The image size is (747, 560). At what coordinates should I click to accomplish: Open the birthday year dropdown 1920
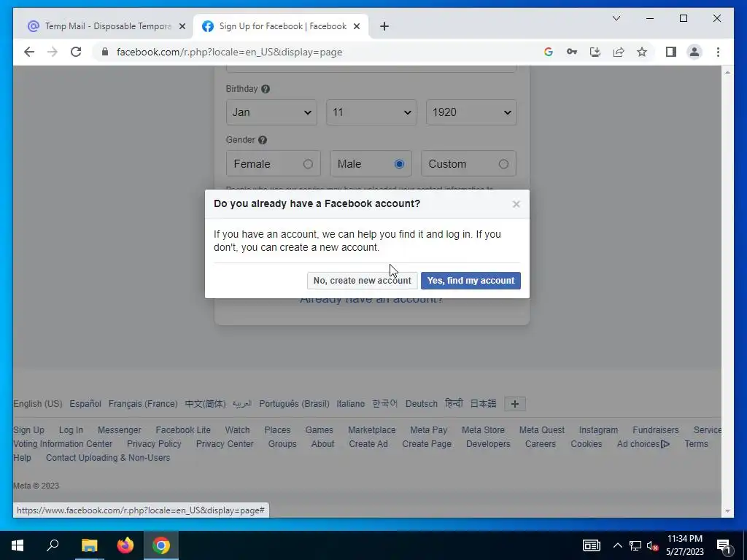click(x=472, y=112)
